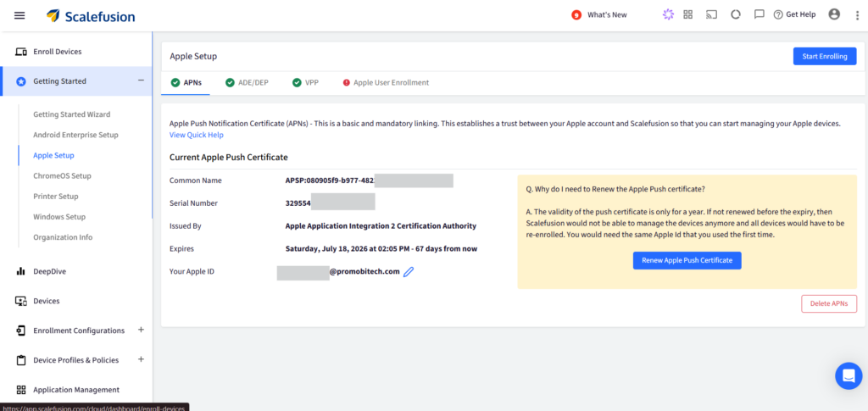Image resolution: width=868 pixels, height=411 pixels.
Task: Collapse the Getting Started section
Action: [x=142, y=81]
